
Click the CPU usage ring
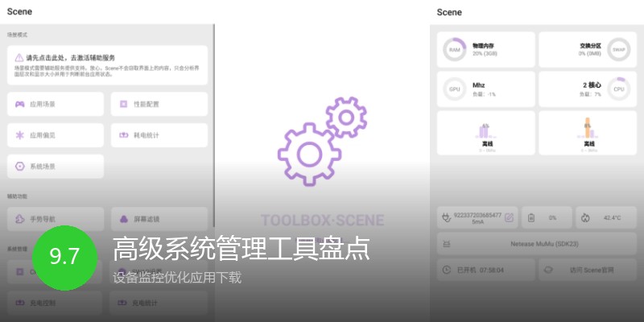[618, 89]
